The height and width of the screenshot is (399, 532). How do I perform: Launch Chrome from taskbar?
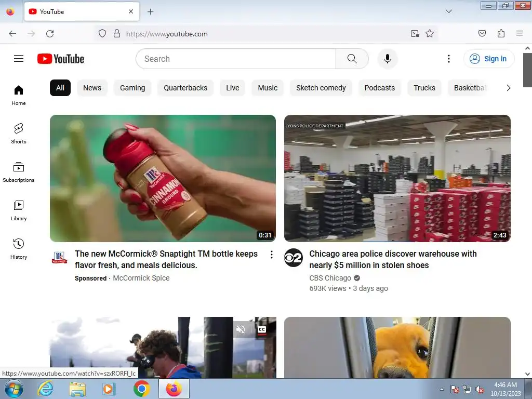coord(141,389)
